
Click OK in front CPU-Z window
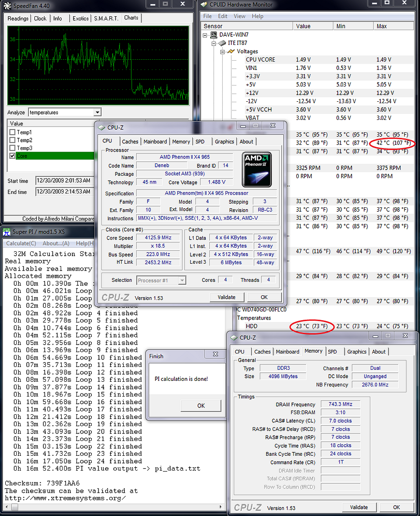tap(264, 297)
